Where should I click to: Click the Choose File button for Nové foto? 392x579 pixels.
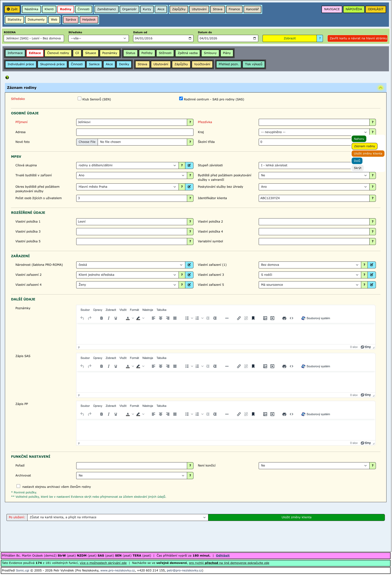(87, 142)
